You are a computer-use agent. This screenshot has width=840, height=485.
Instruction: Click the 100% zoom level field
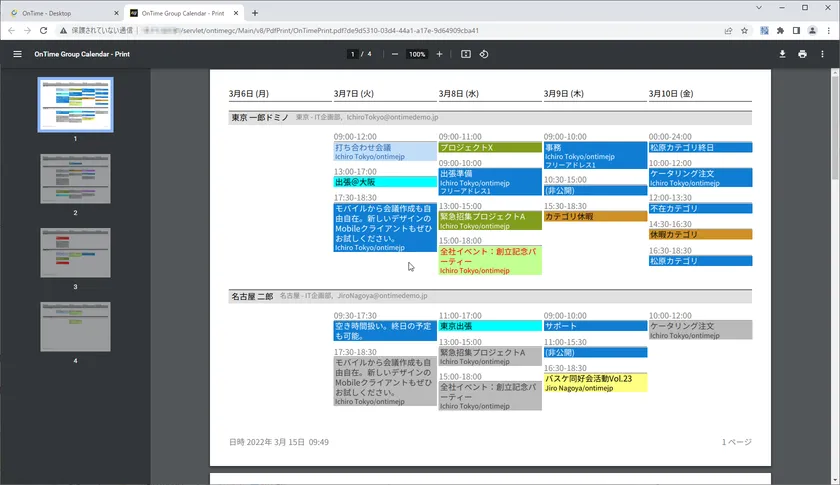point(417,54)
